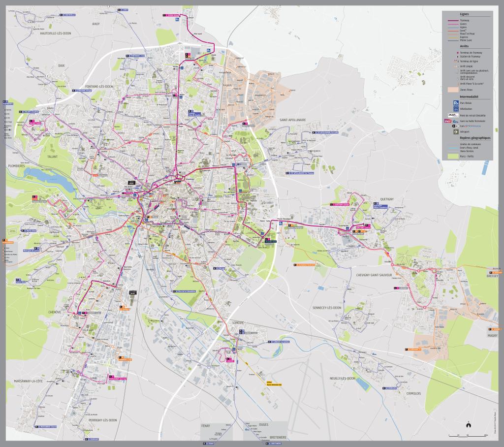Click the SAINT-APOLLINAIRE commune label
This screenshot has height=447, width=504.
point(293,120)
